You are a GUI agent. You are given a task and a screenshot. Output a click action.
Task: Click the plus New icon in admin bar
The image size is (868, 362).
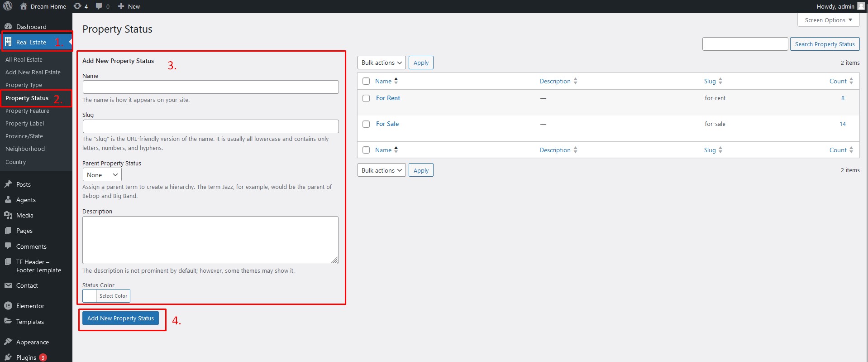point(121,6)
